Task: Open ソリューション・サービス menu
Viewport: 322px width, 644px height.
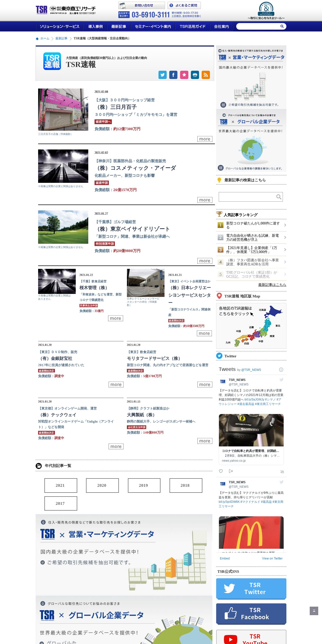Action: click(59, 27)
